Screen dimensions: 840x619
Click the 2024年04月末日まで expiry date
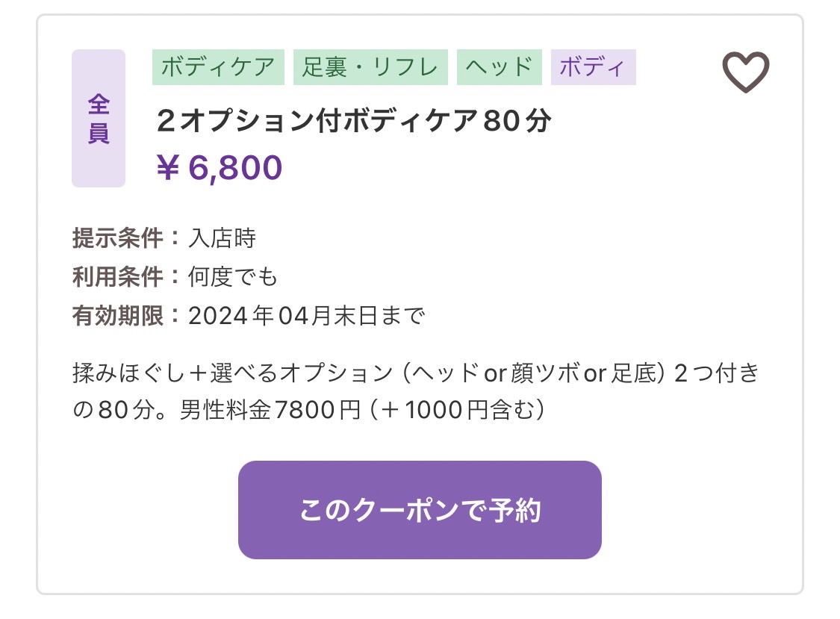pos(306,316)
